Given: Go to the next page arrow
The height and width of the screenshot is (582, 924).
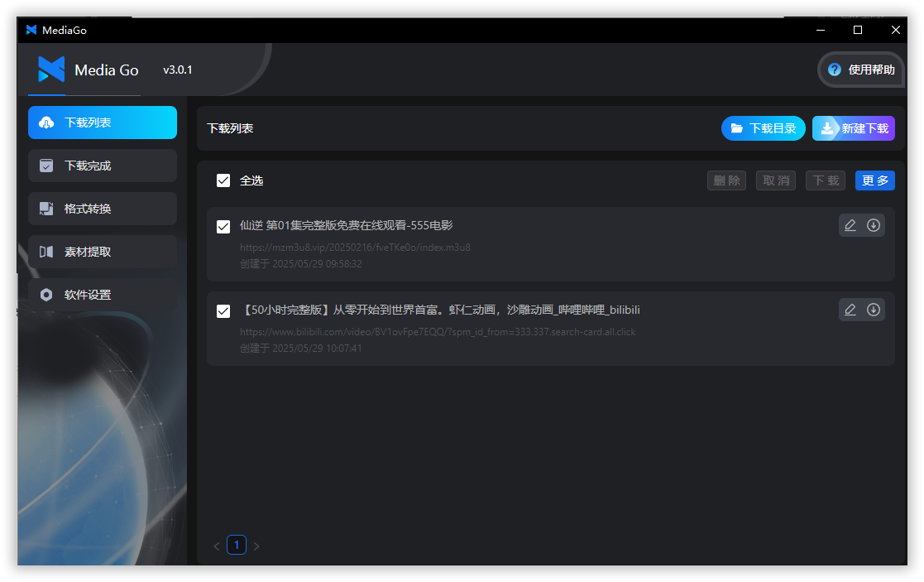Looking at the screenshot, I should 256,546.
